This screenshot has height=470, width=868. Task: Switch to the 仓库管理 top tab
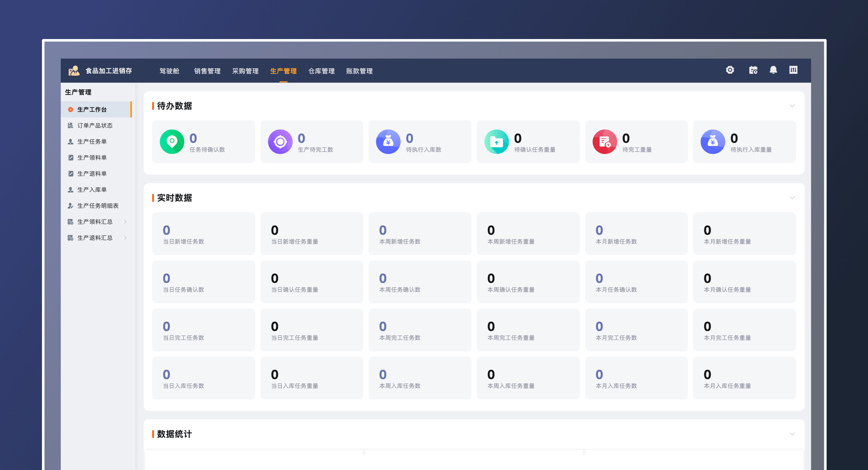pyautogui.click(x=321, y=71)
